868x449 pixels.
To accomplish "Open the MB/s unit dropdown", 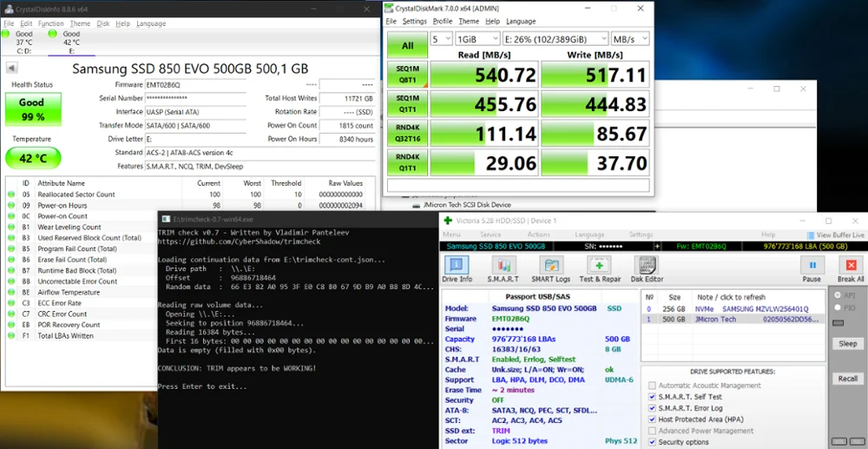I will (630, 39).
